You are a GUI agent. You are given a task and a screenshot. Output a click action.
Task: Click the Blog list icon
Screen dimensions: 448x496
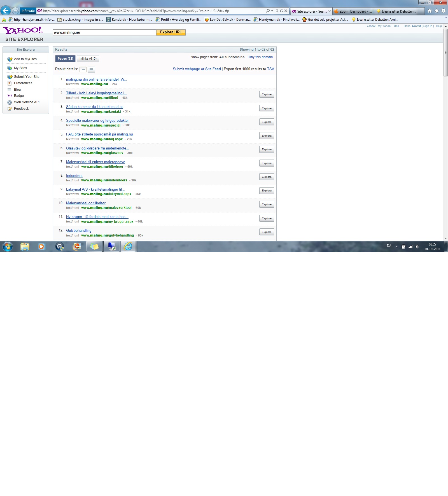click(x=10, y=90)
